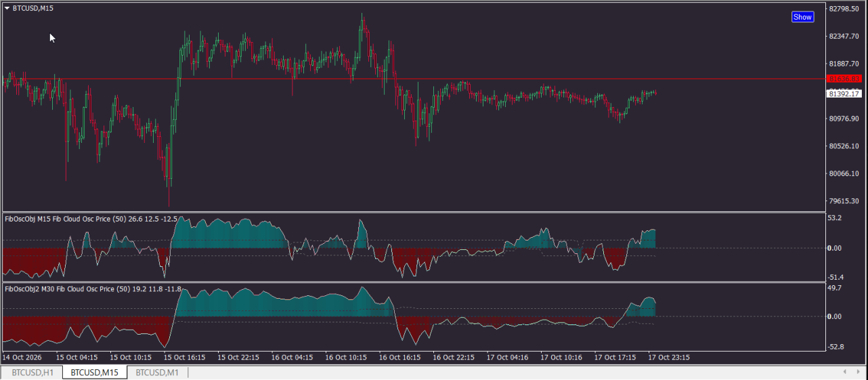
Task: Click the red 81636.83 price label
Action: point(844,79)
